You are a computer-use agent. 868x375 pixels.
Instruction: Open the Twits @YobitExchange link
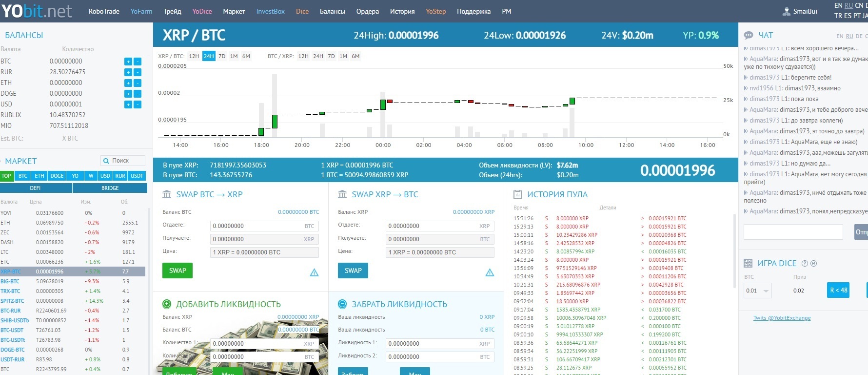point(782,318)
